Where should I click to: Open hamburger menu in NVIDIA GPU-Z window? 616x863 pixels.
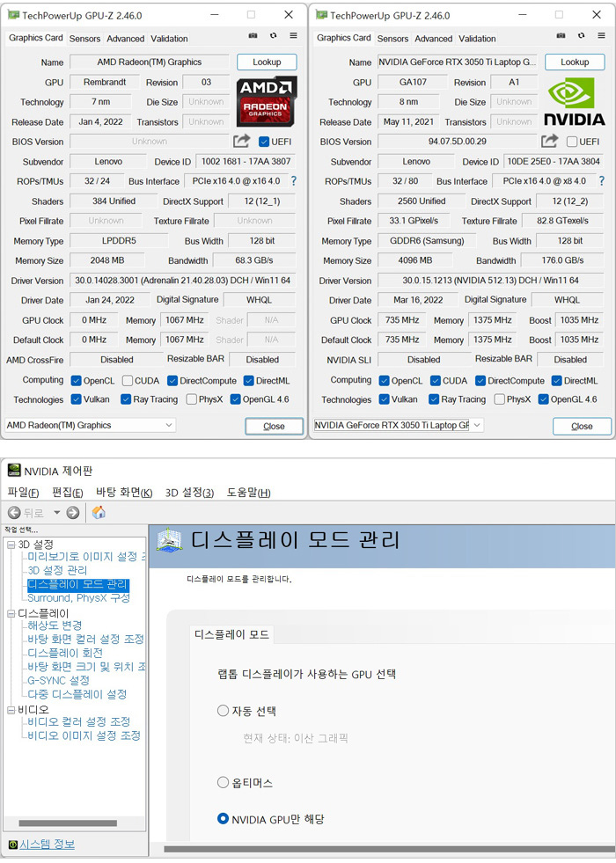coord(601,36)
